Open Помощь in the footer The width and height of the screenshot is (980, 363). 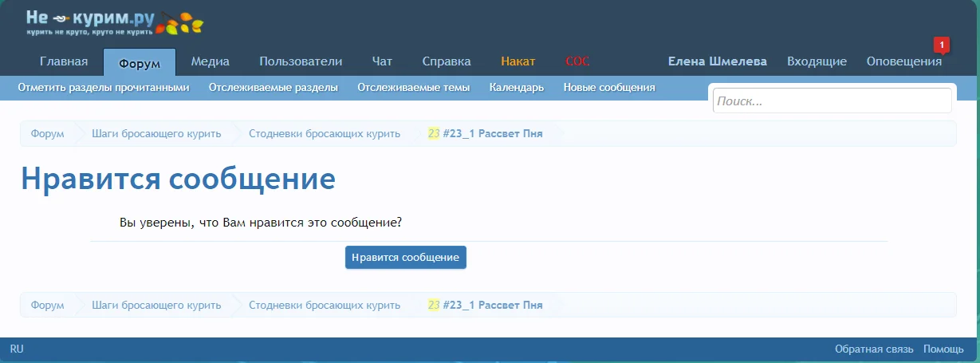tap(944, 349)
